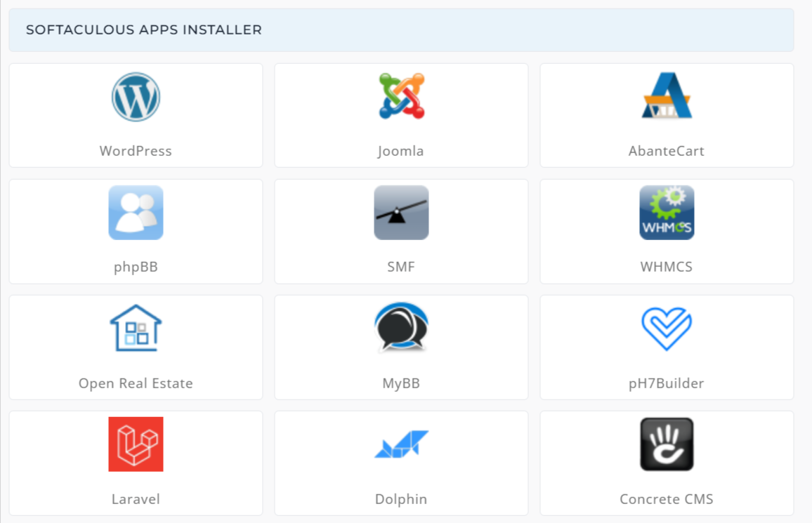Open the Laravel text label
The image size is (812, 523).
tap(136, 499)
